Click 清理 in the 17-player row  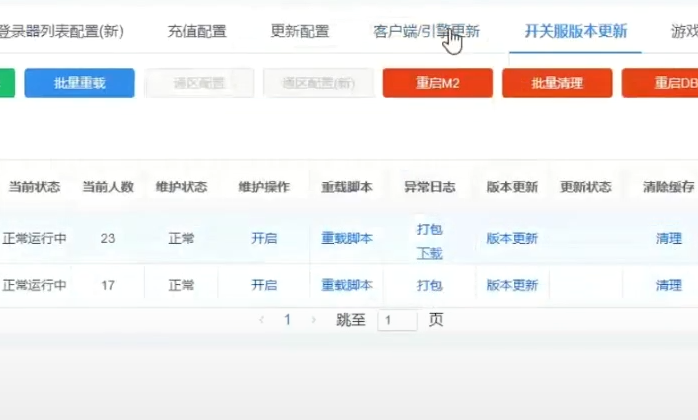[x=669, y=285]
